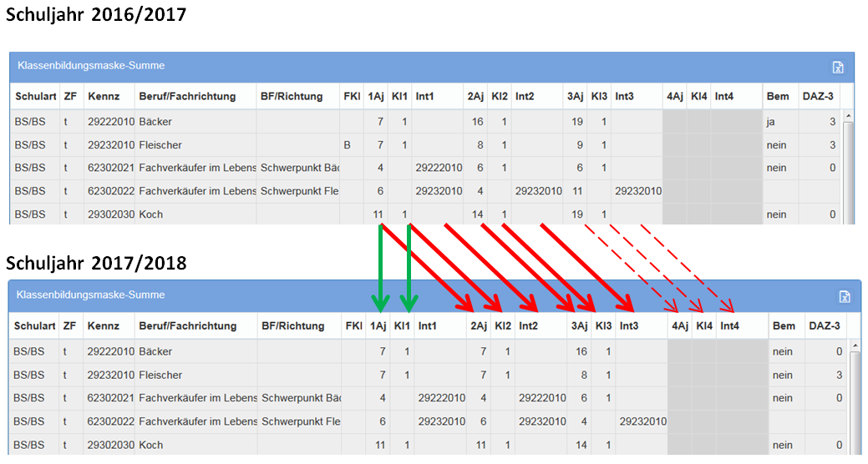The width and height of the screenshot is (868, 464).
Task: Click DAZ-3 column header in 2016/2017 table
Action: (817, 97)
